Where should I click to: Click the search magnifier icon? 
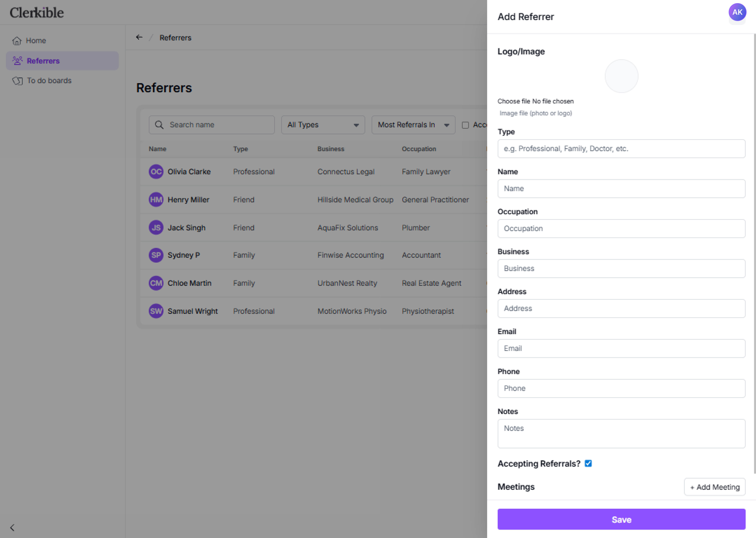pos(159,125)
